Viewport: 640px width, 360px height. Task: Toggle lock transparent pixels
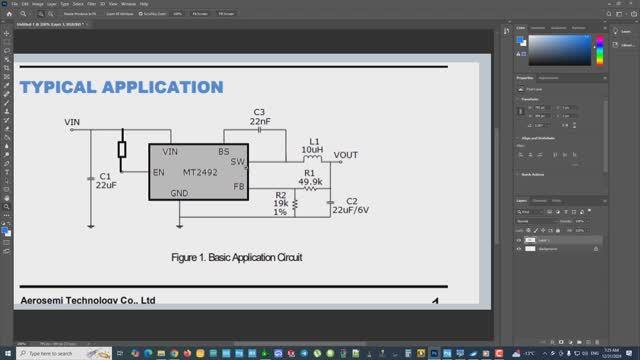(528, 231)
